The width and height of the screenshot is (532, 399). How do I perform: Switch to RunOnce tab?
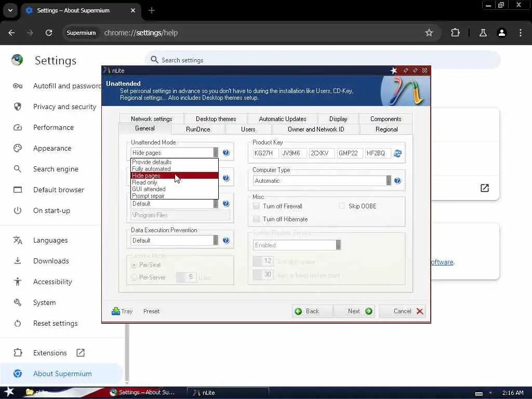coord(198,129)
